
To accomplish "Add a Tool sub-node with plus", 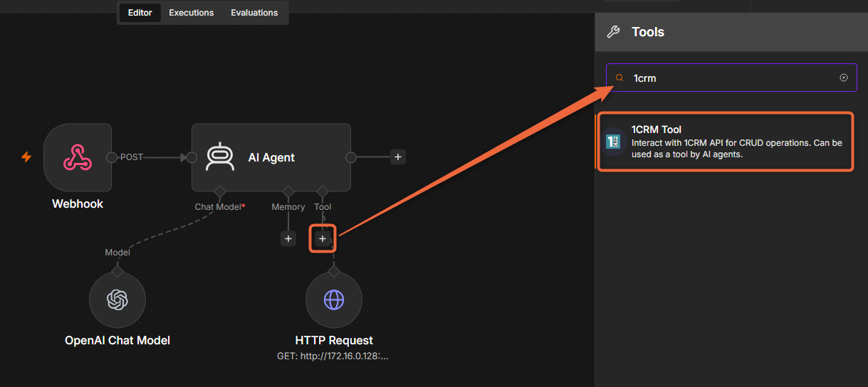I will pos(323,239).
